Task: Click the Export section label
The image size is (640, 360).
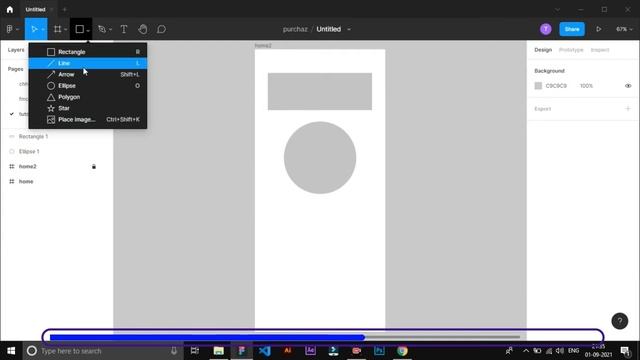Action: coord(542,109)
